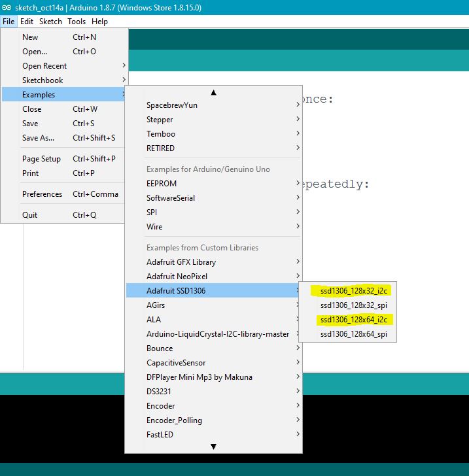
Task: Open the Tools menu
Action: click(77, 22)
